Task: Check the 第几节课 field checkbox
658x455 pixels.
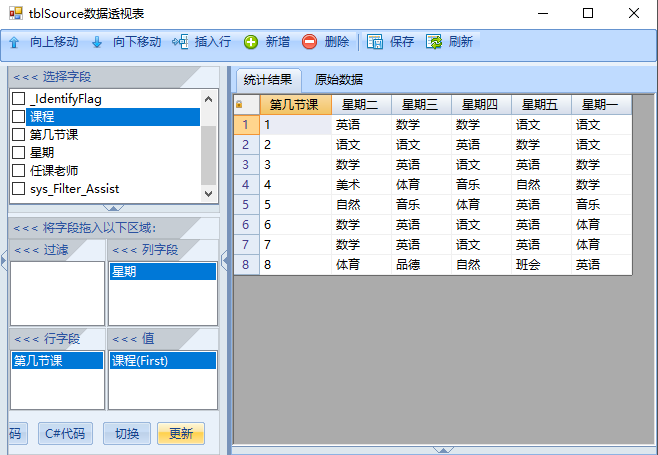Action: (18, 135)
